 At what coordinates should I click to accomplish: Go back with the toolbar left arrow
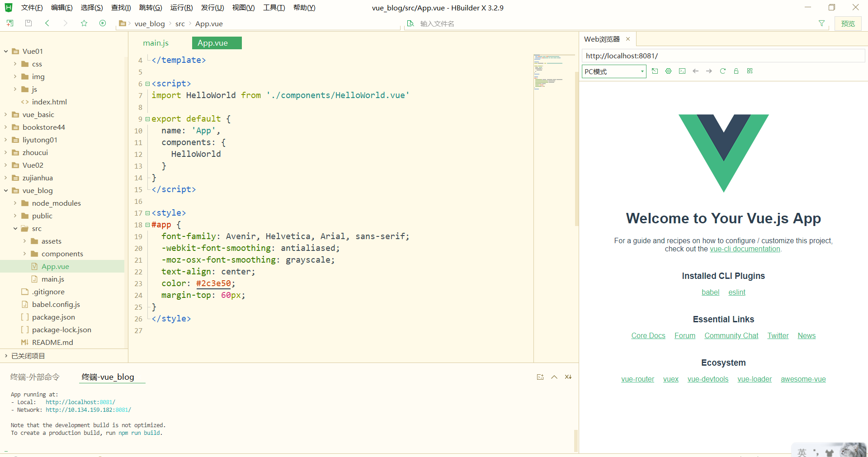click(47, 23)
